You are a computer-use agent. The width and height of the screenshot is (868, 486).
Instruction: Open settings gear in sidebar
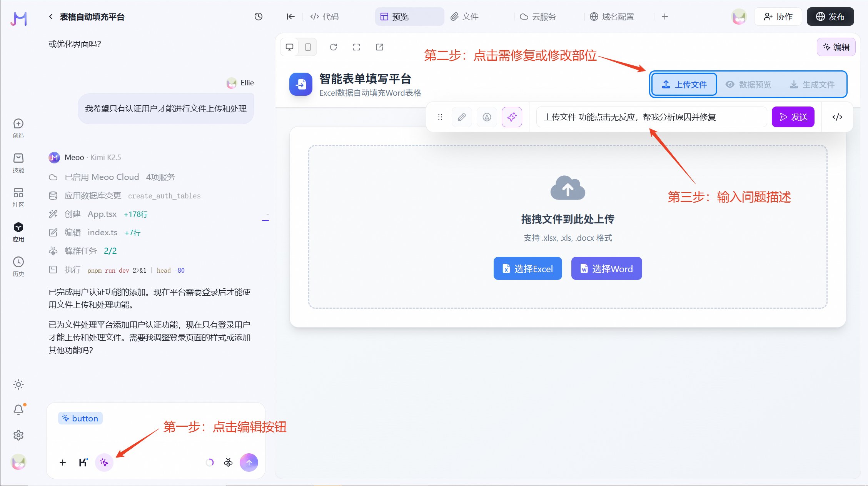point(18,435)
